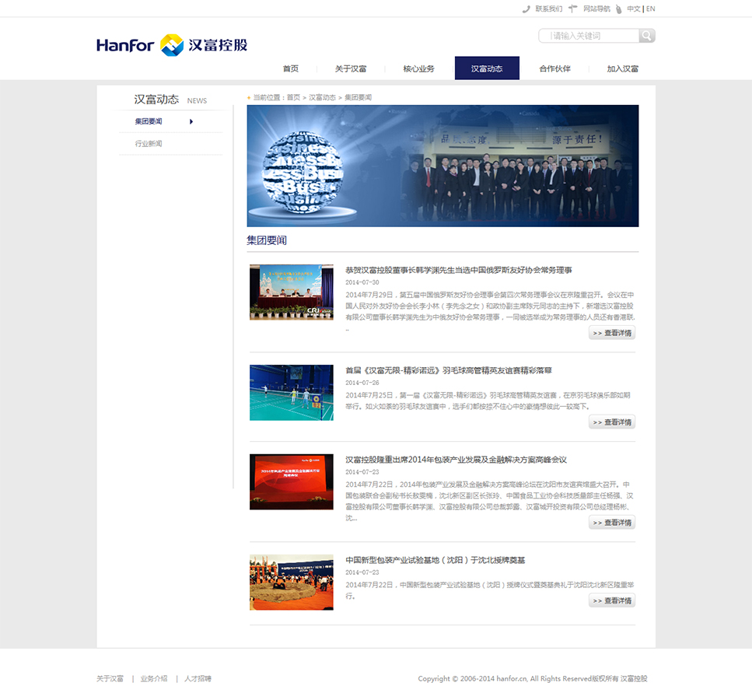
Task: Click 人才招聘 link in the footer
Action: pyautogui.click(x=198, y=678)
